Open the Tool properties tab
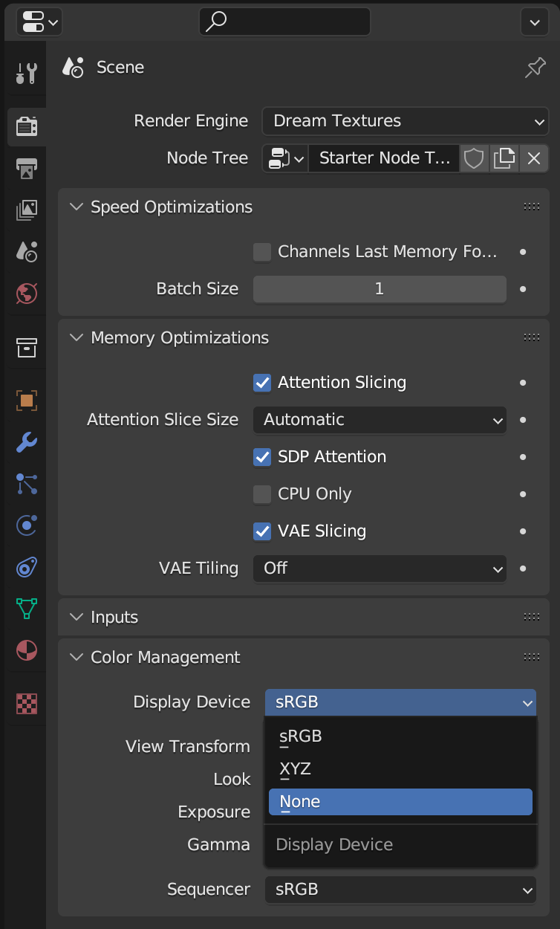Image resolution: width=560 pixels, height=929 pixels. tap(27, 73)
